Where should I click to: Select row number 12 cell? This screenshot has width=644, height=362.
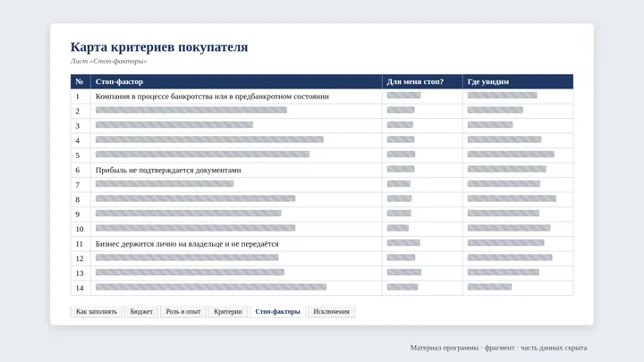tap(80, 258)
